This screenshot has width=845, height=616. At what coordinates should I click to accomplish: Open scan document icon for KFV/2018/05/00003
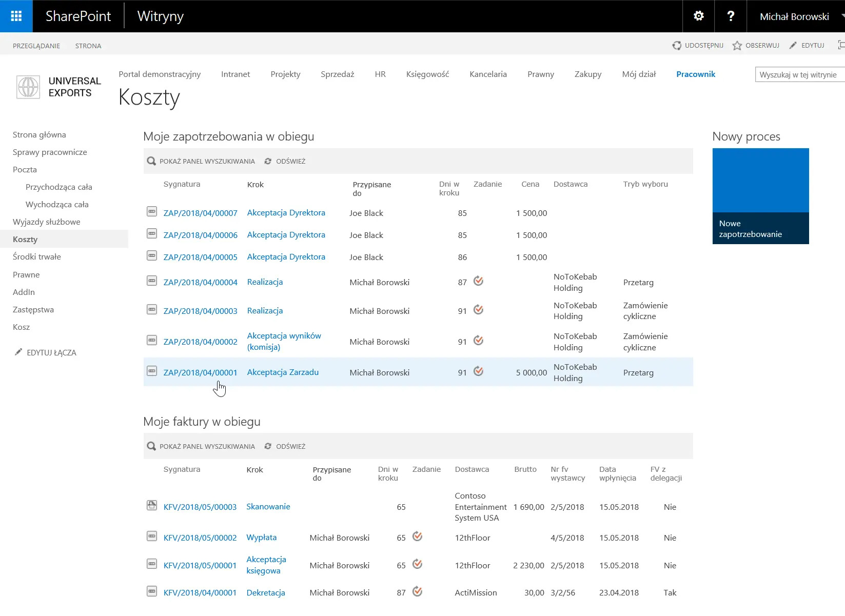point(152,505)
